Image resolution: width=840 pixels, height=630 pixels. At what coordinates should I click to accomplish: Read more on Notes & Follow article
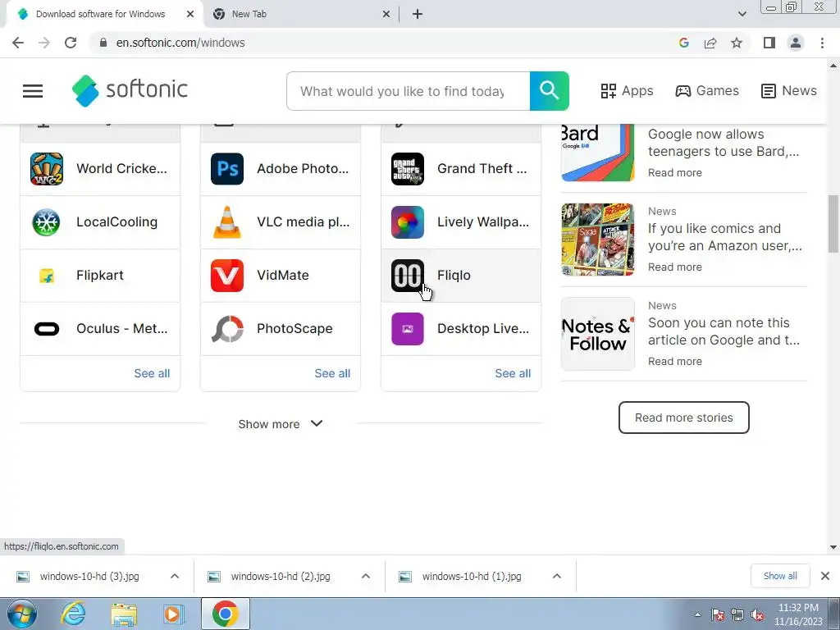point(674,361)
